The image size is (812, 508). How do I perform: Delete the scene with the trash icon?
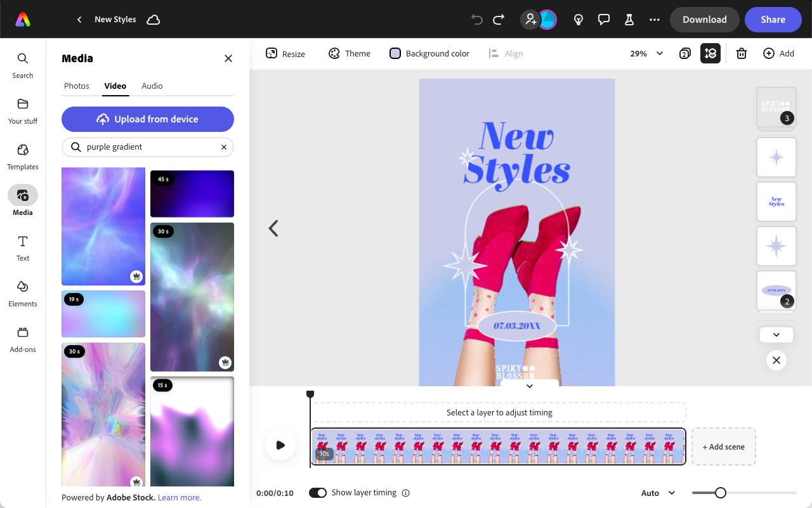click(x=741, y=53)
